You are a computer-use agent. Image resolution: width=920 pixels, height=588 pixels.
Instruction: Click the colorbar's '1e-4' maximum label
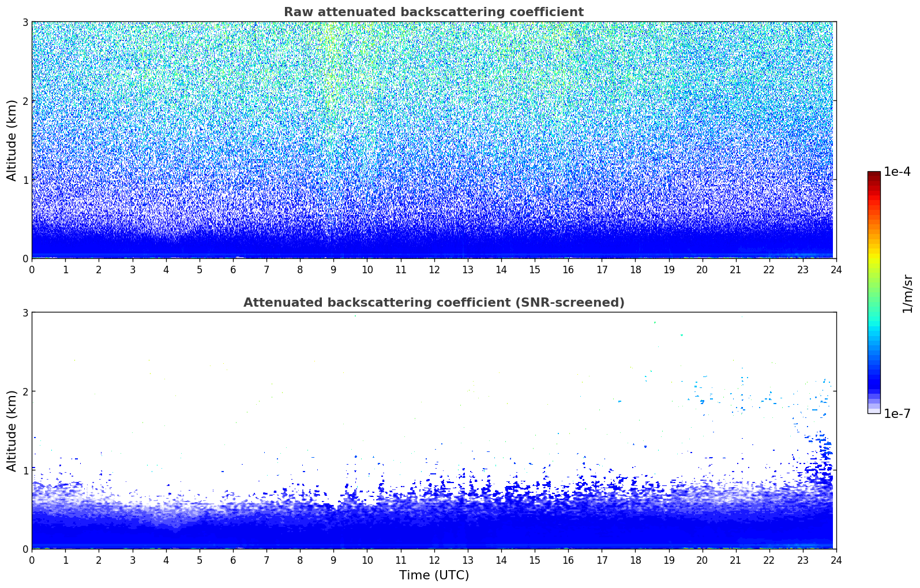pyautogui.click(x=897, y=172)
